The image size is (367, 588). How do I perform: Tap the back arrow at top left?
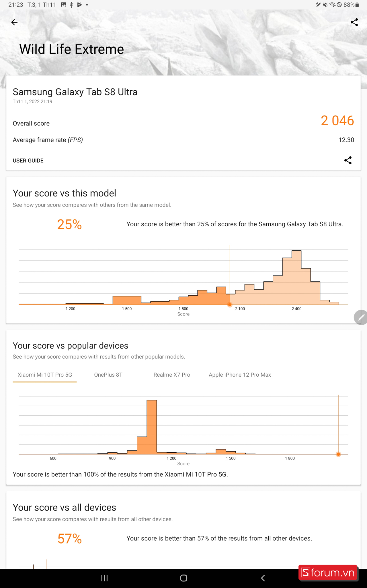(x=14, y=22)
